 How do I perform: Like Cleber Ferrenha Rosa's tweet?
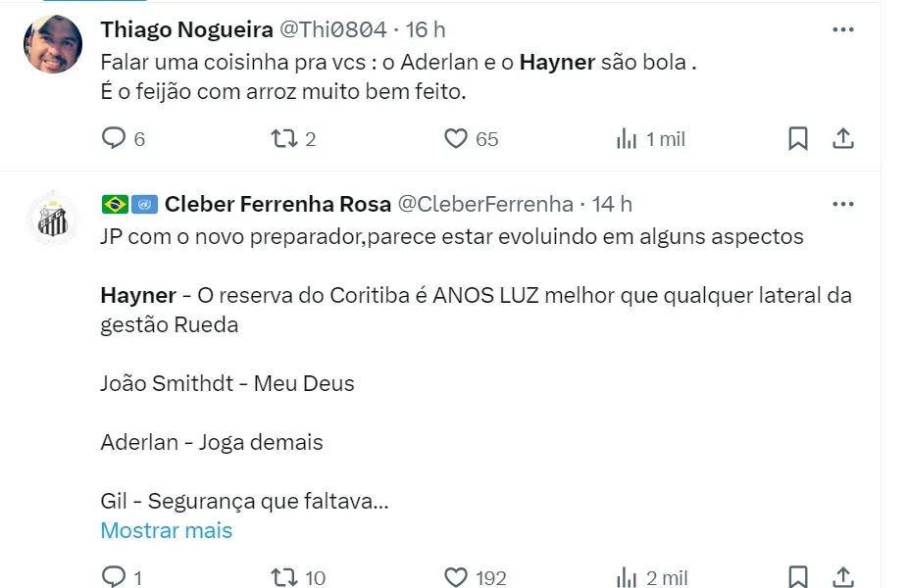[456, 577]
